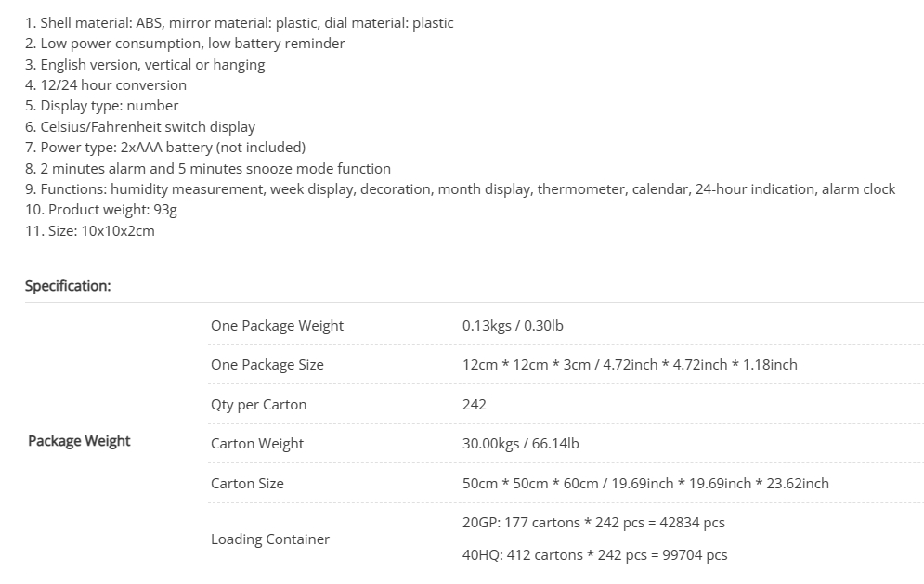The height and width of the screenshot is (584, 924).
Task: Click the Specification heading
Action: tap(68, 286)
